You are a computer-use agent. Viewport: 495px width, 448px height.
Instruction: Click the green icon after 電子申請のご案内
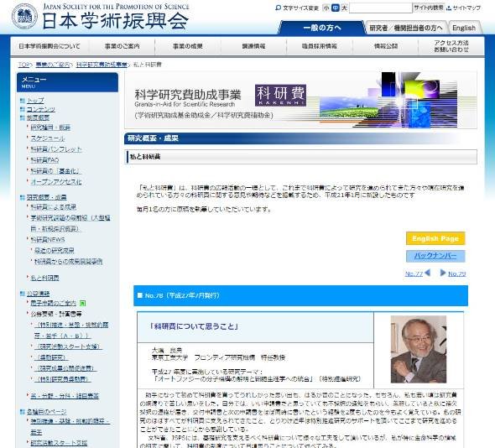pyautogui.click(x=82, y=303)
